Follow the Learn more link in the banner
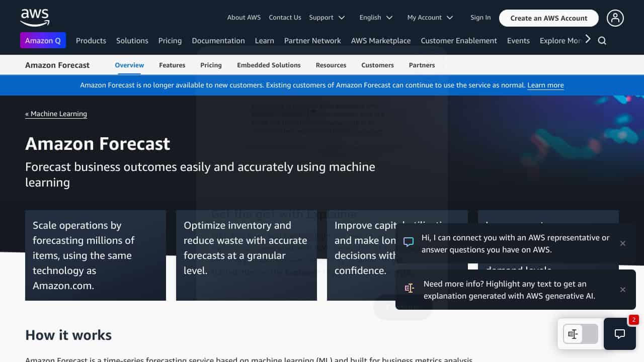The width and height of the screenshot is (644, 362). pyautogui.click(x=545, y=85)
